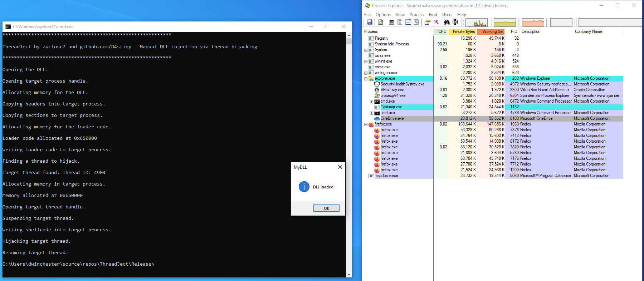Sort by the Working Set column header
644x281 pixels.
491,31
